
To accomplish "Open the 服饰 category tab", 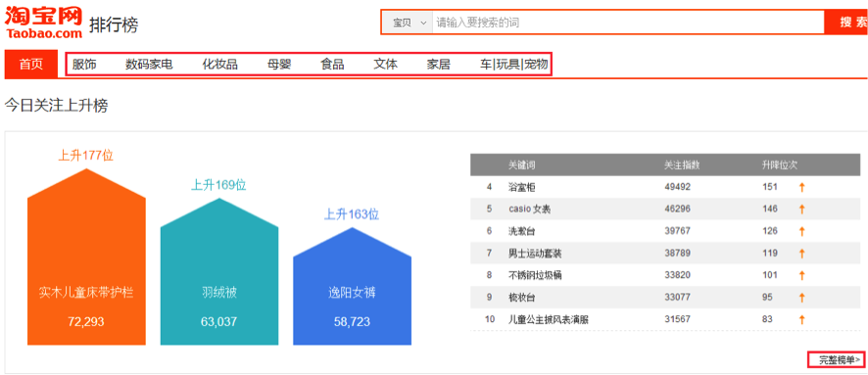I will pos(84,65).
